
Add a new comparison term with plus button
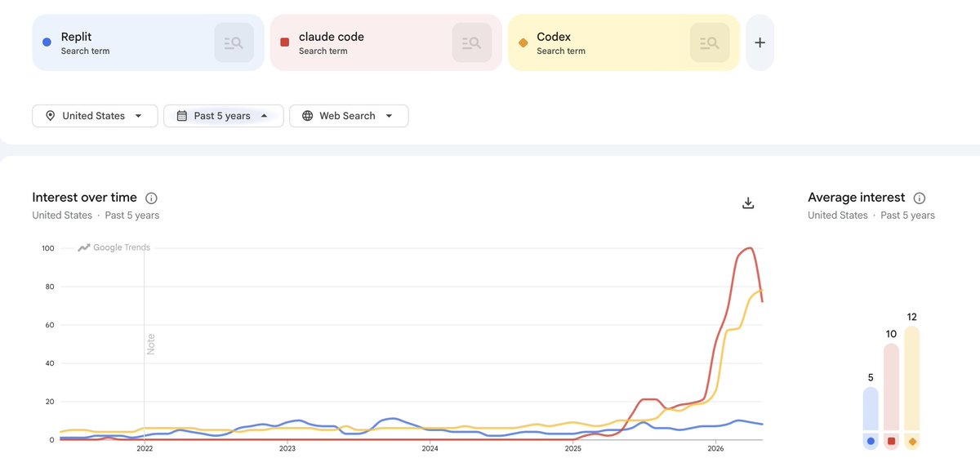point(759,42)
